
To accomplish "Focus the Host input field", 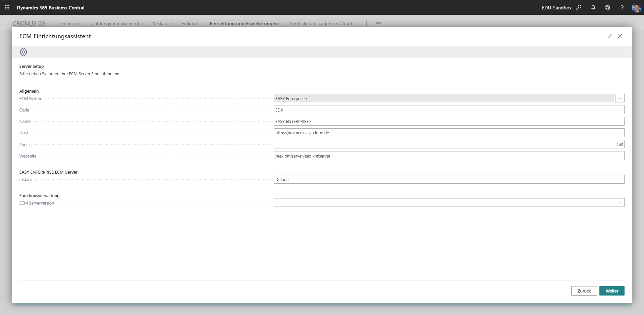I will coord(449,133).
